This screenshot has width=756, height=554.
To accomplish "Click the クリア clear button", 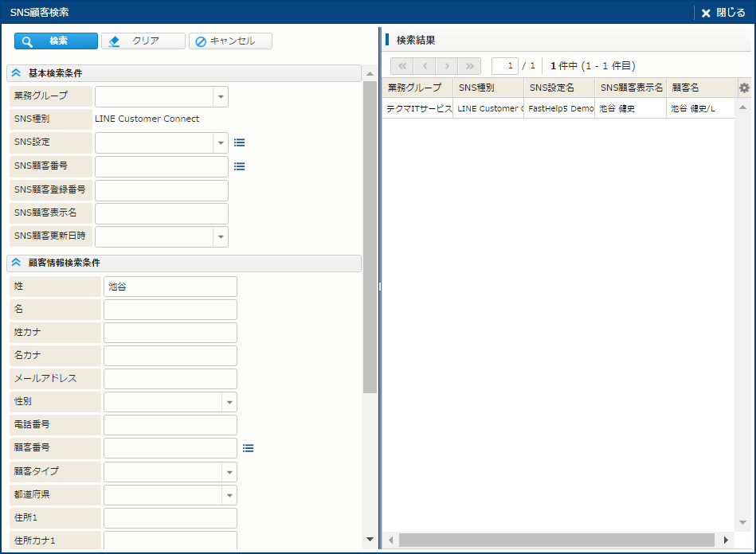I will (x=143, y=41).
